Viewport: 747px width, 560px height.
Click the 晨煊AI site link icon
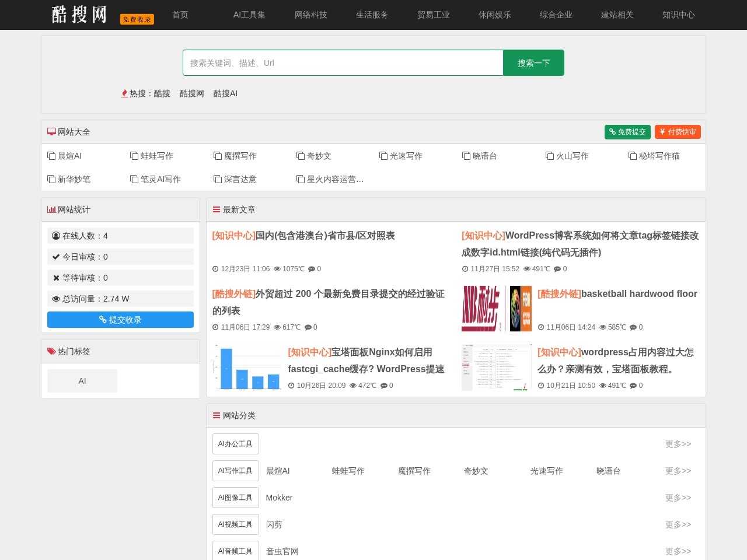pos(51,156)
